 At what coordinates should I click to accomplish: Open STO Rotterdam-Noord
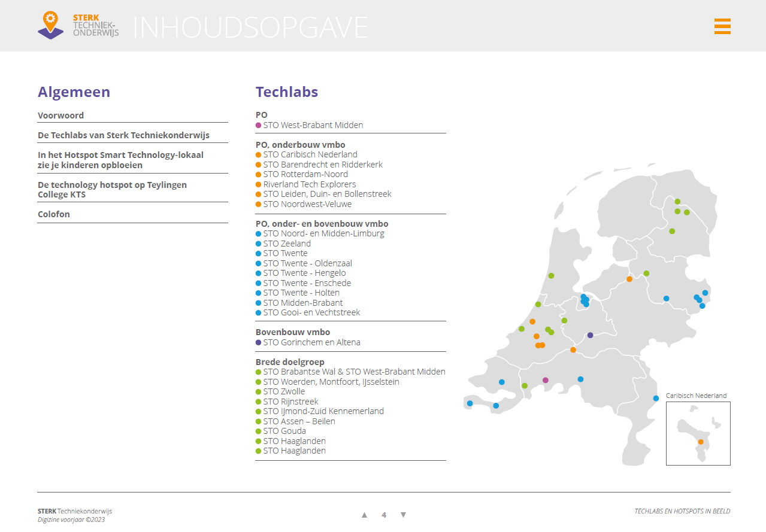click(301, 174)
